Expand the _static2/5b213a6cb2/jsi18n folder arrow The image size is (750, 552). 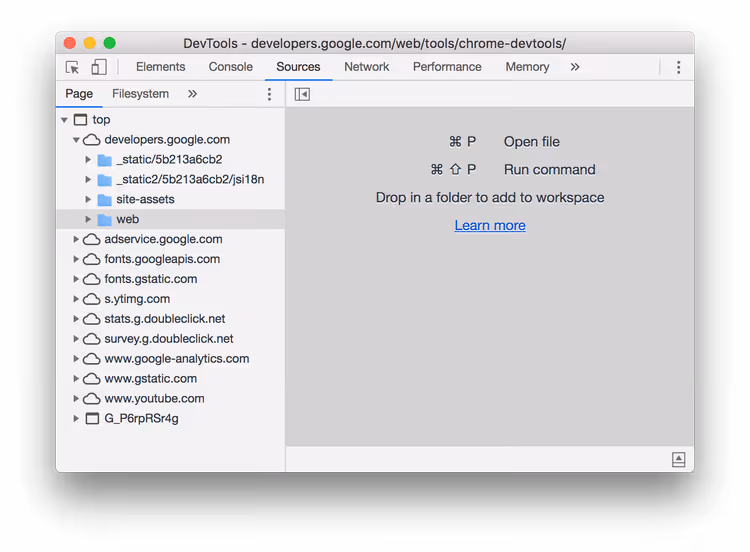pos(88,179)
